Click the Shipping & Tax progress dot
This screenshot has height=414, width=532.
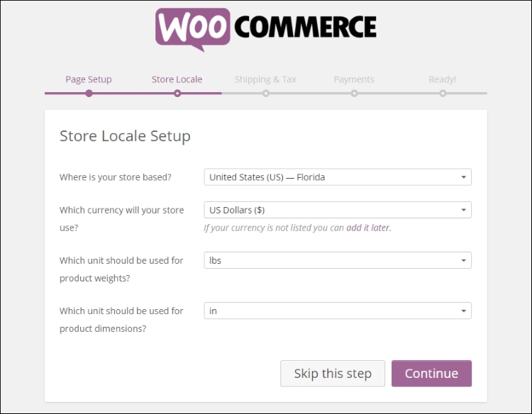click(266, 93)
